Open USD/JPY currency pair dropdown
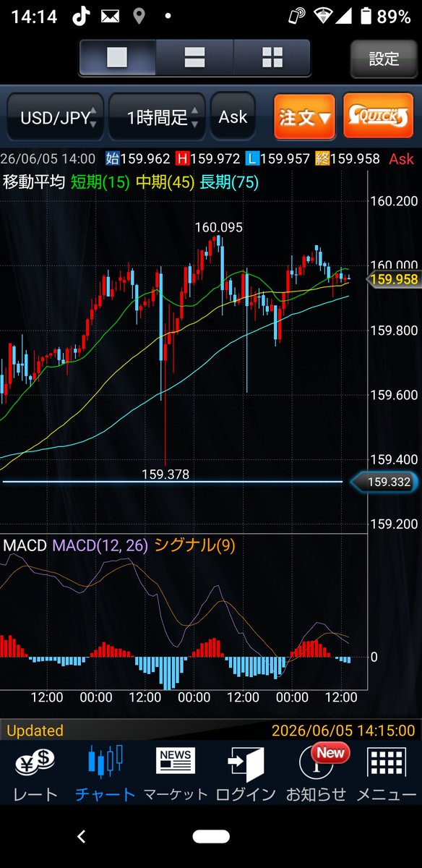Image resolution: width=422 pixels, height=868 pixels. click(56, 117)
